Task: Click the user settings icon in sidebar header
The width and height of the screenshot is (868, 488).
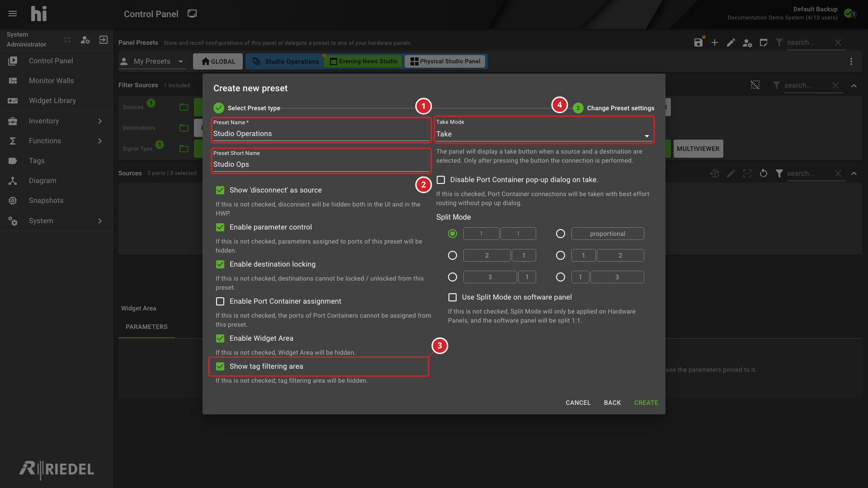Action: coord(85,40)
